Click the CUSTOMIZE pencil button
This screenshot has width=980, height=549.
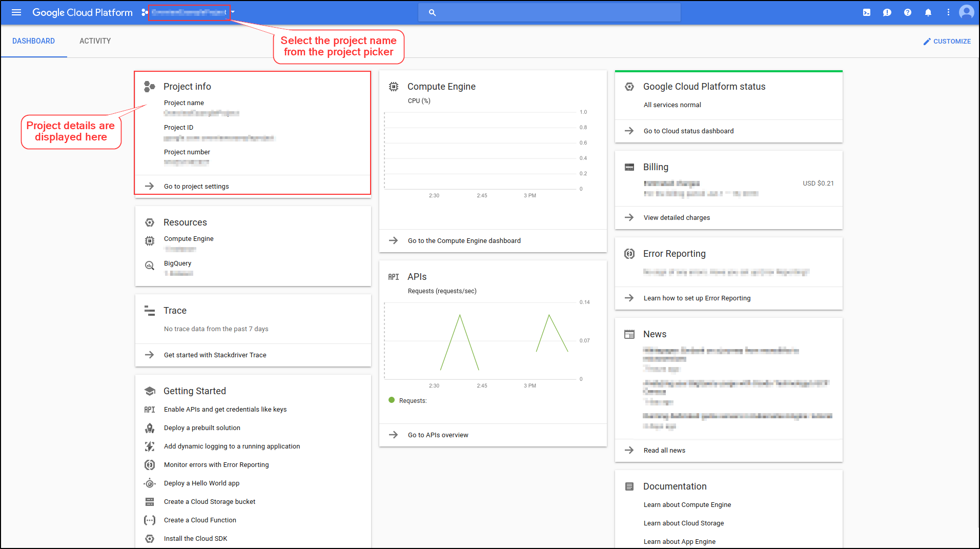pos(947,42)
